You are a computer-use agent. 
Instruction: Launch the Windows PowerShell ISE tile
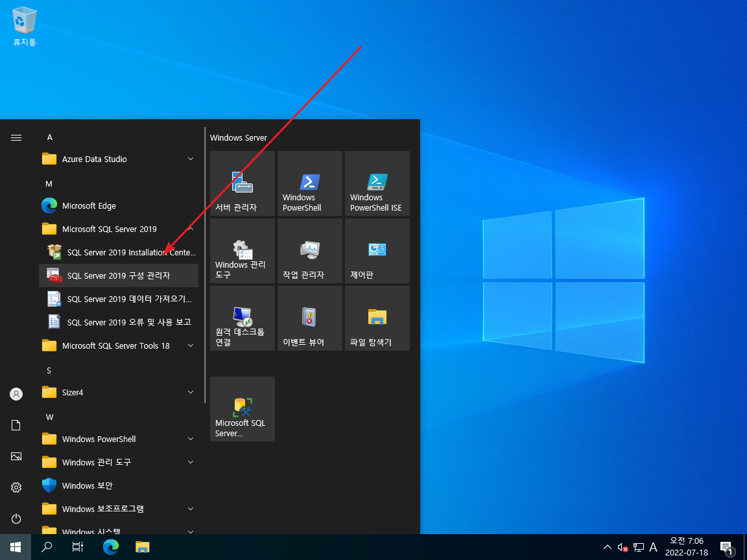click(377, 183)
